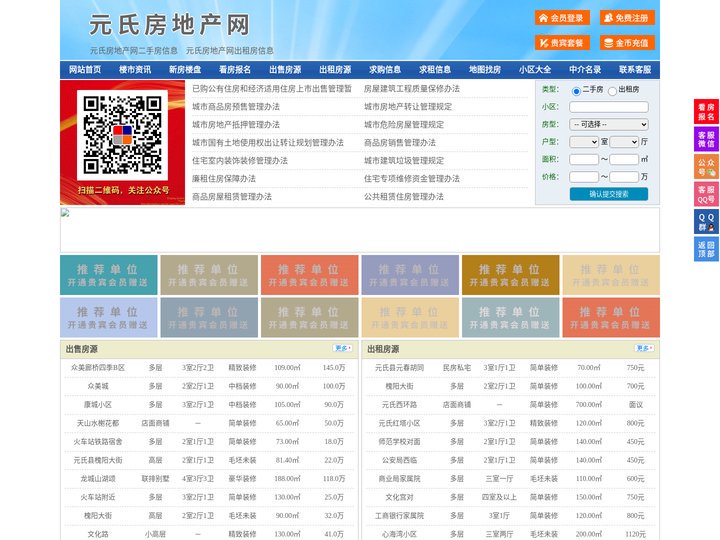Viewport: 720px width, 540px height.
Task: Open 联系客服 navigation item
Action: tap(635, 70)
